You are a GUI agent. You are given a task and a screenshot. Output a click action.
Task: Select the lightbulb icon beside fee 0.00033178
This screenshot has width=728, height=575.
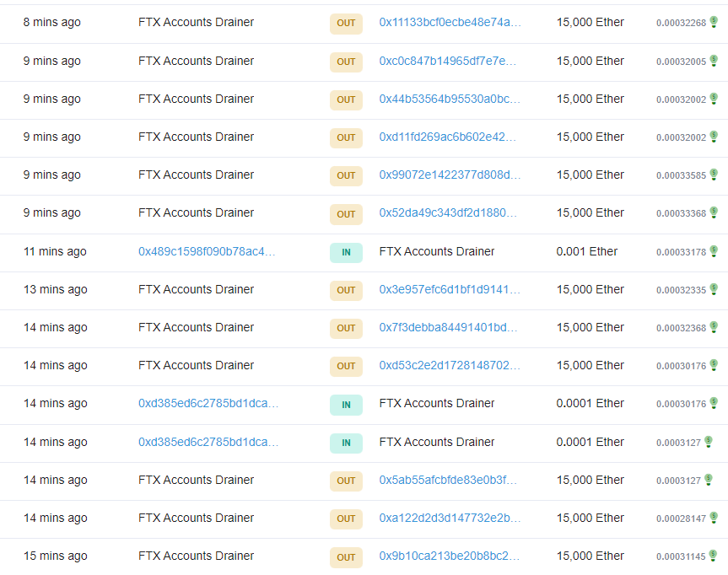pos(714,251)
